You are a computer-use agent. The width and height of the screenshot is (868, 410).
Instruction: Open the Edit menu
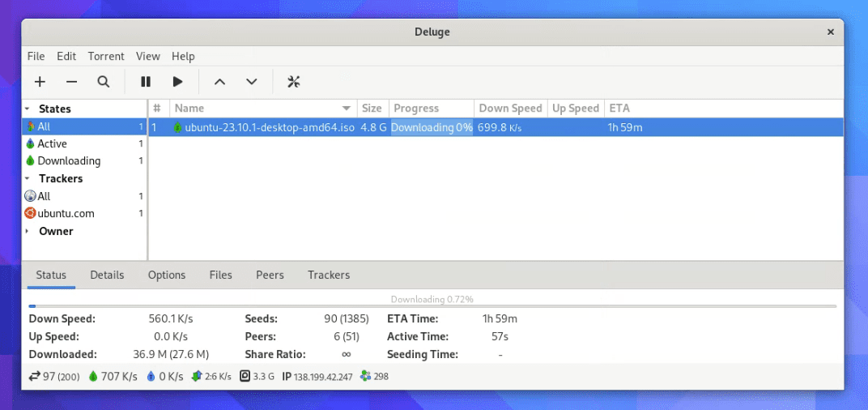tap(66, 56)
